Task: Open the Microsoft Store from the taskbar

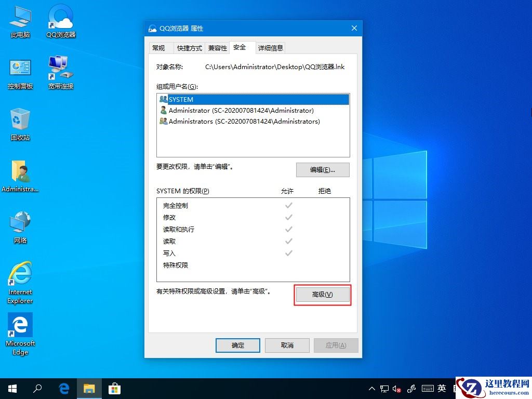Action: [114, 388]
